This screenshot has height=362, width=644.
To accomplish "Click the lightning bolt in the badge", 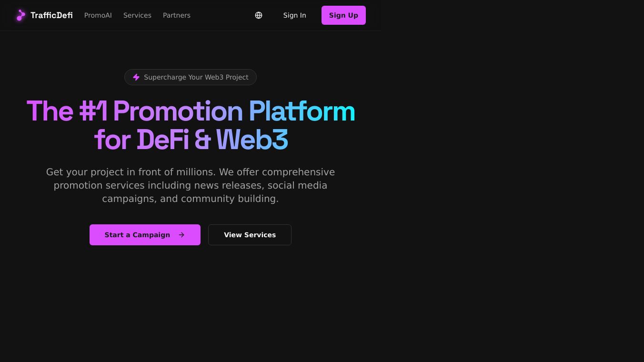I will [x=136, y=77].
